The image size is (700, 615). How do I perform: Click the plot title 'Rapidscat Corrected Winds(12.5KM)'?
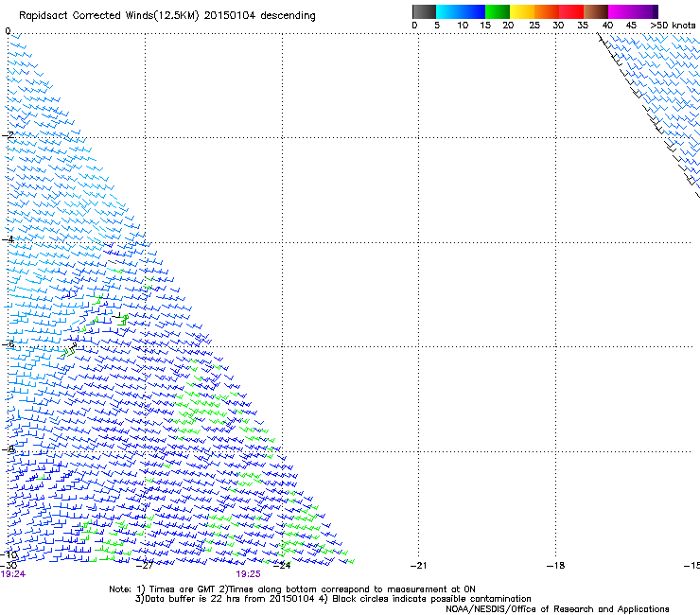(x=109, y=16)
